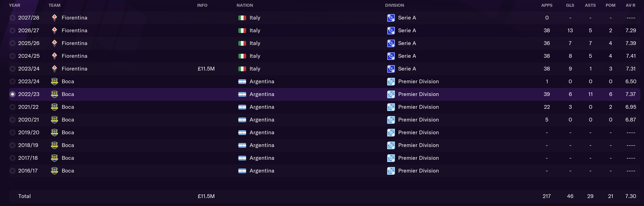Click the DIVISION column header

point(394,5)
